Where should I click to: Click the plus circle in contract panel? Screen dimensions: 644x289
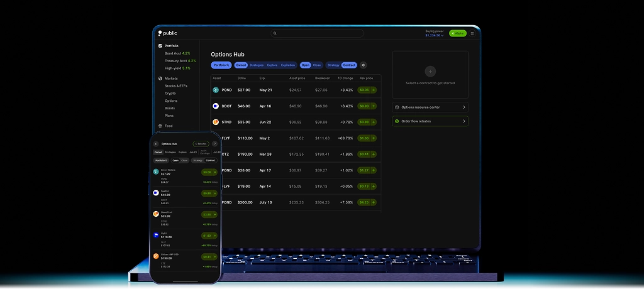click(430, 72)
